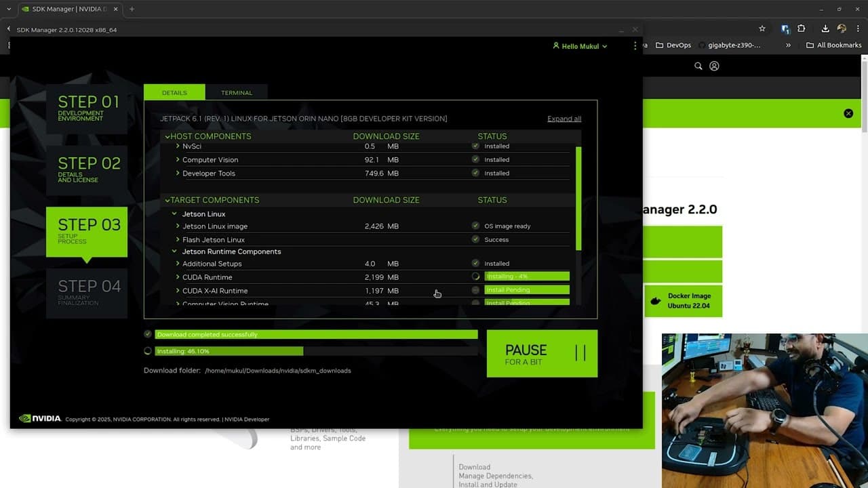This screenshot has height=488, width=868.
Task: Click the download completed checkmark icon
Action: pos(148,334)
